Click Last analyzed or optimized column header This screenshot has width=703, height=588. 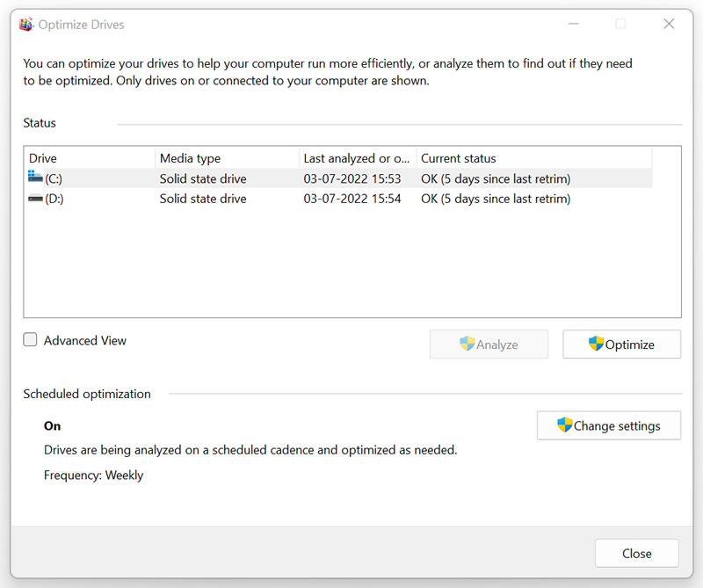click(x=358, y=158)
